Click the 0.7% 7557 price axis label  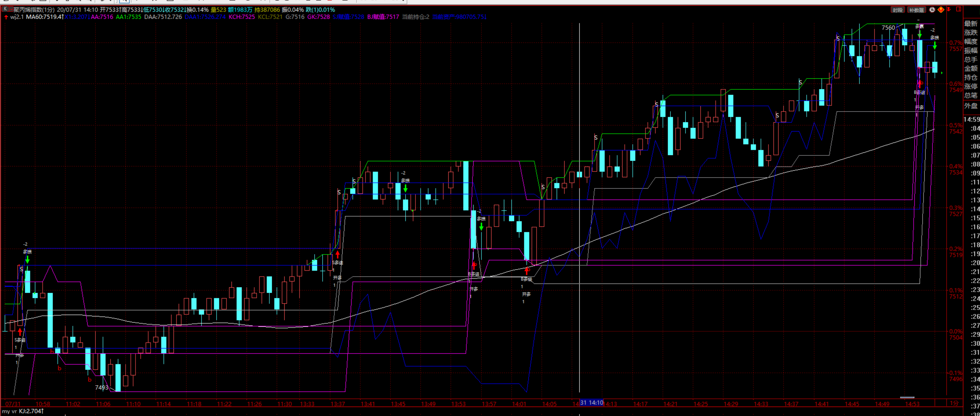point(955,46)
